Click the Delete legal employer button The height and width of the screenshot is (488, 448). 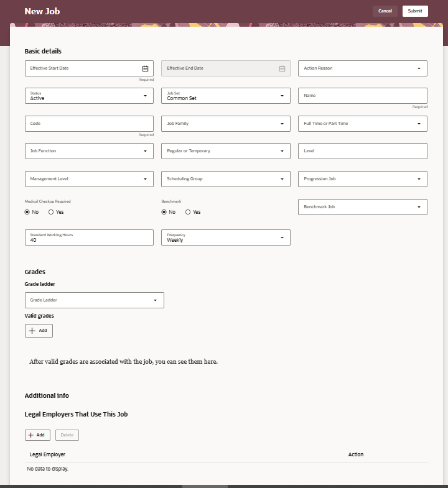pyautogui.click(x=67, y=435)
